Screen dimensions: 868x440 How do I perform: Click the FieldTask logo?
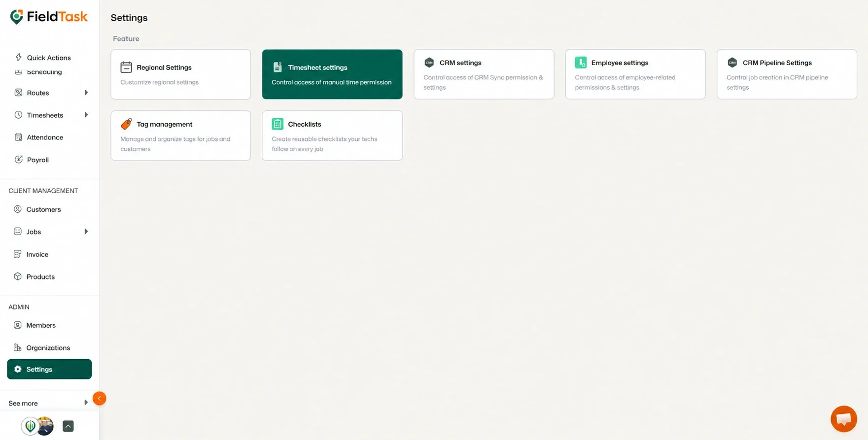(x=49, y=17)
